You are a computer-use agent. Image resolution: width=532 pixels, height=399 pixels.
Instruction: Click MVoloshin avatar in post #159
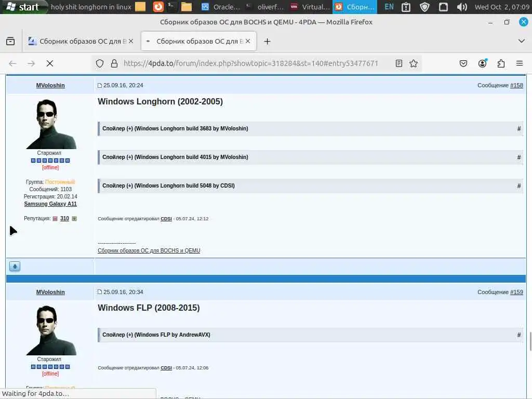point(51,330)
